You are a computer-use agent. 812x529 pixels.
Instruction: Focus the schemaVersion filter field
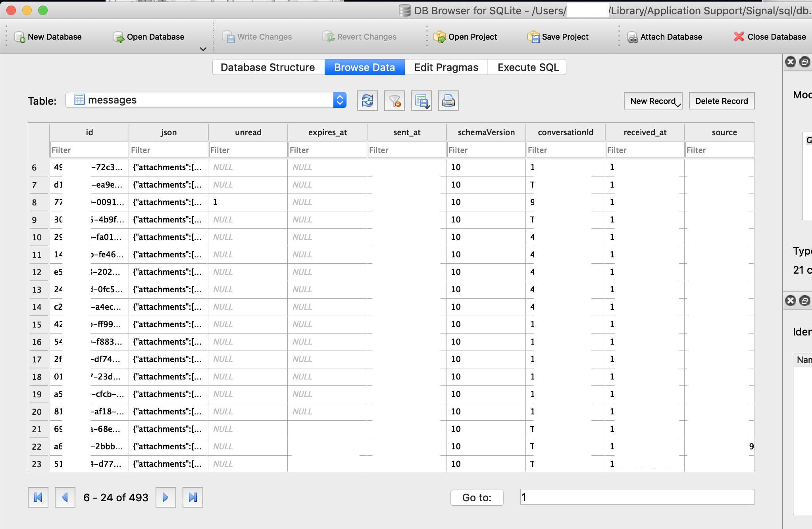click(486, 150)
